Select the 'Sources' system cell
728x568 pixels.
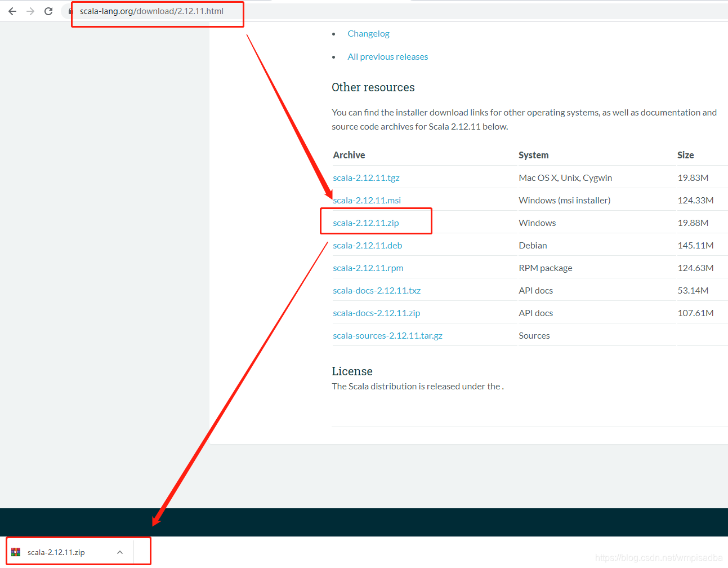coord(534,336)
